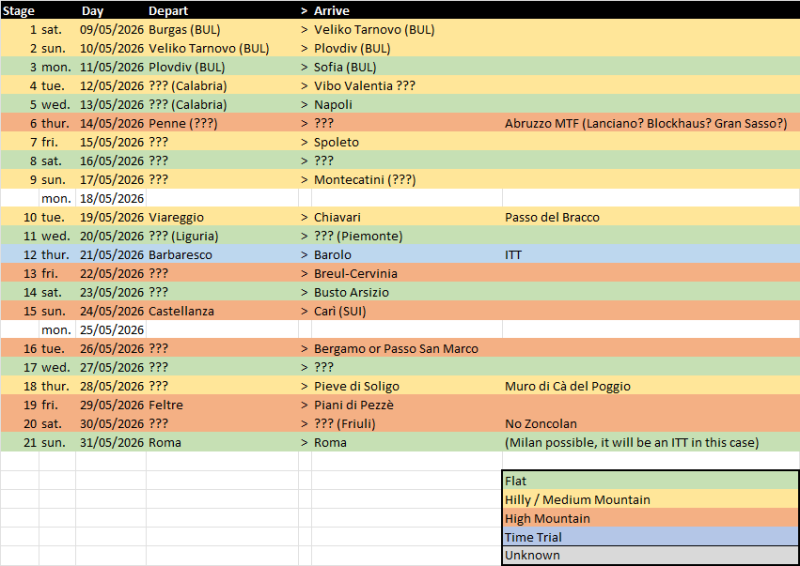Select the Barbaresco departure cell

click(x=181, y=255)
